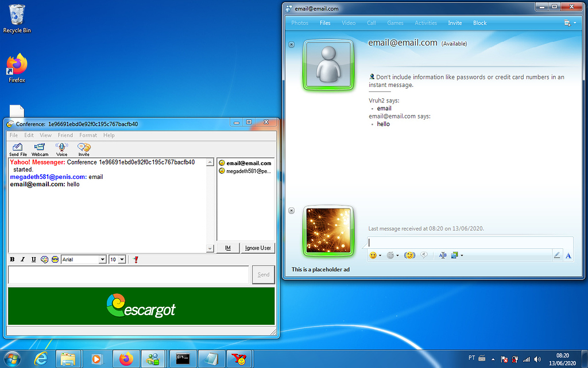Click the Voice icon in the conference window

61,148
